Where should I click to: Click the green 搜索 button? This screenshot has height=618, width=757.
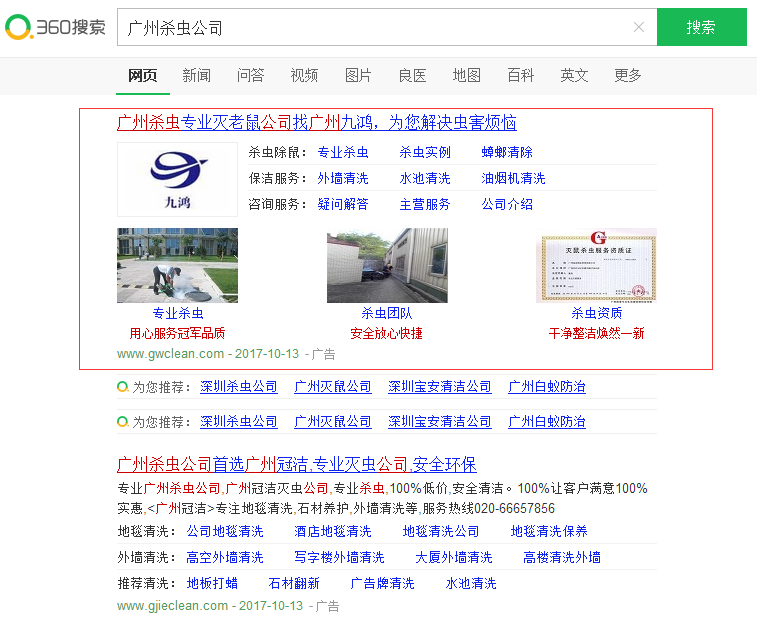[701, 27]
